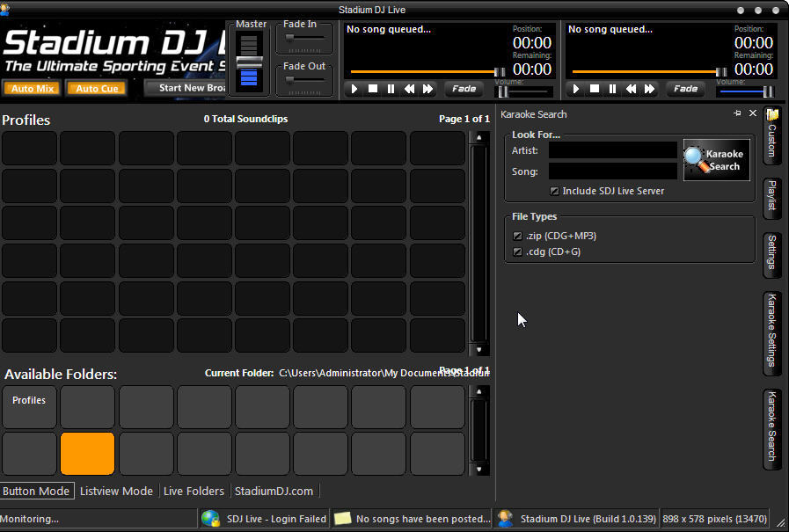
Task: Stop playback on the right deck
Action: [594, 89]
